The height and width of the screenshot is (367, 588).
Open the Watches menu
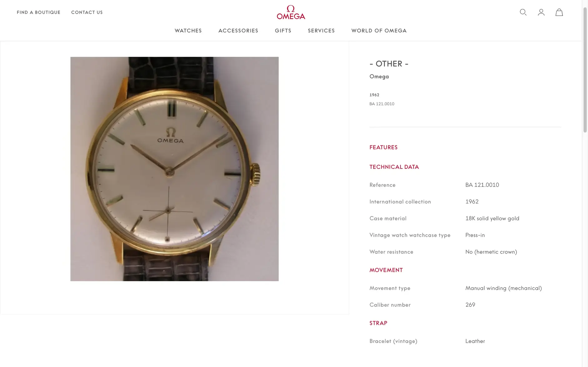(x=188, y=31)
